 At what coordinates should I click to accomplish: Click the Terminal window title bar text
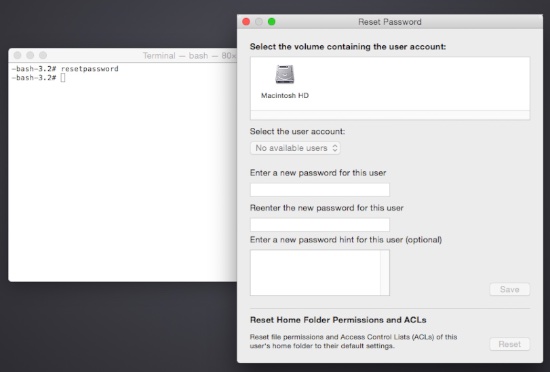tap(189, 56)
